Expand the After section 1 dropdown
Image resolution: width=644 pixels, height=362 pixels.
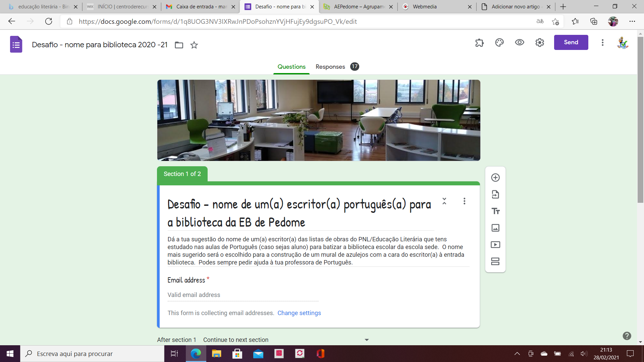pos(366,340)
